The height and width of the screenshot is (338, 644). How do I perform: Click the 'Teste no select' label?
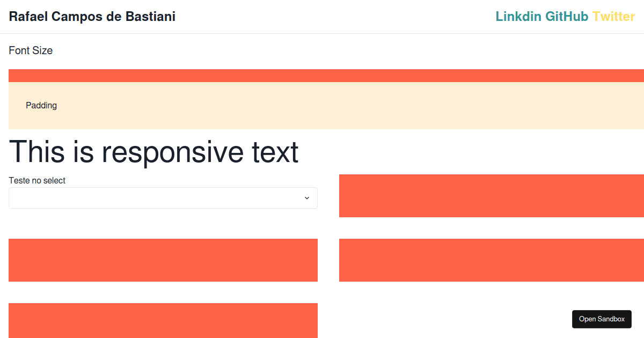click(37, 181)
